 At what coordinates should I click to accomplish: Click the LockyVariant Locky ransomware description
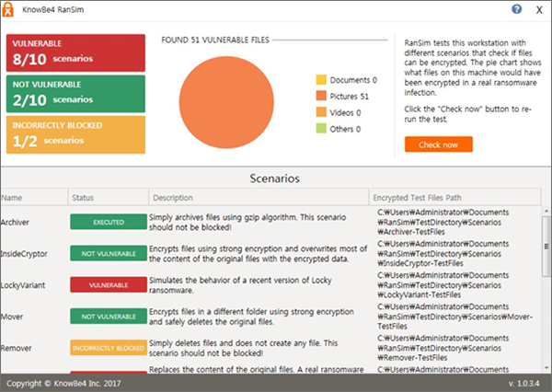pyautogui.click(x=240, y=285)
